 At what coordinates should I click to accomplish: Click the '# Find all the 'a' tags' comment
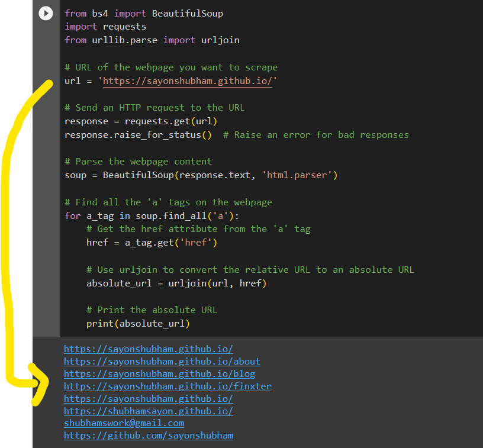tap(169, 202)
